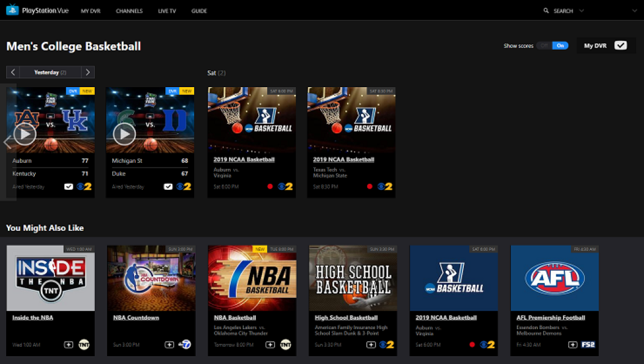The width and height of the screenshot is (644, 364).
Task: Click the SEARCH text field
Action: coord(563,11)
